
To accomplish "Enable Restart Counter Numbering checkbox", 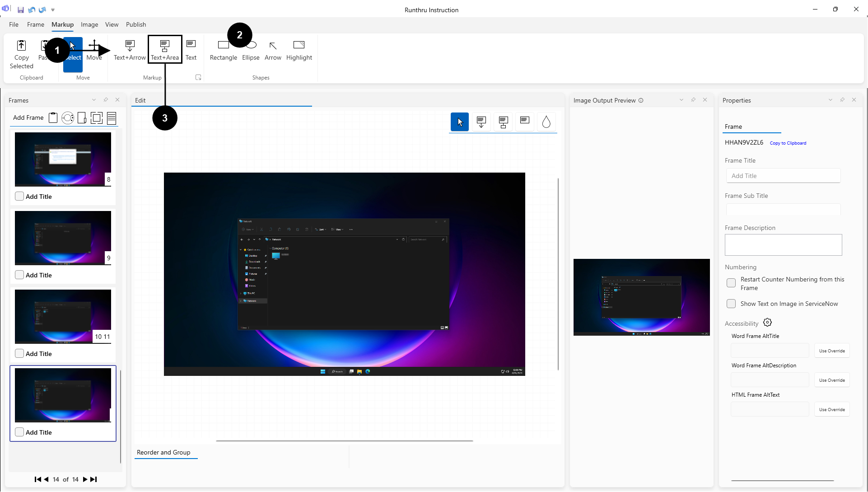I will [731, 283].
